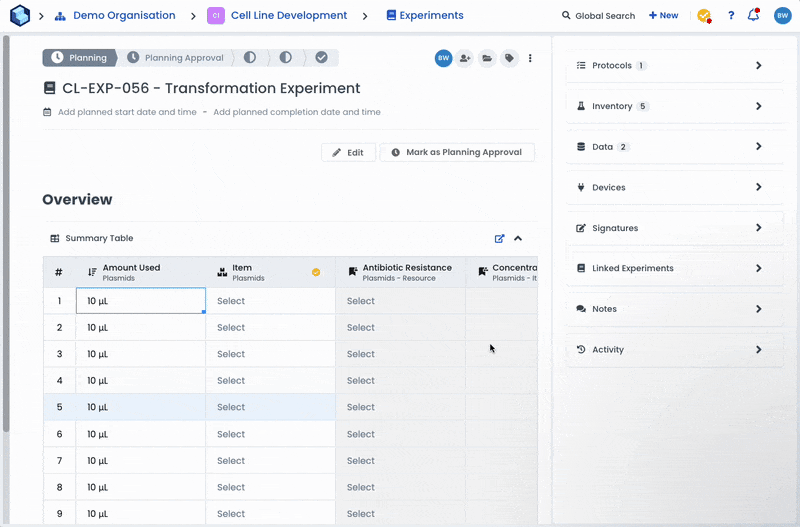The height and width of the screenshot is (527, 800).
Task: Open help via the question mark icon
Action: [731, 16]
